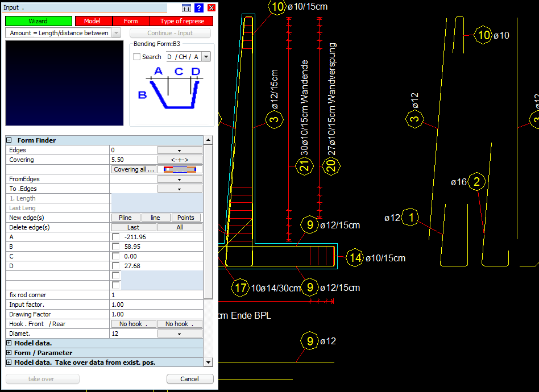This screenshot has width=539, height=392.
Task: Click the Continue - Input button
Action: 170,33
